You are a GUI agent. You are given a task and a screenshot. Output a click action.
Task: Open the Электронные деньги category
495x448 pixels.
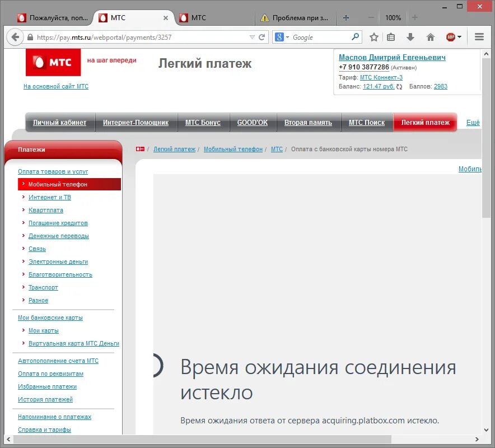(58, 262)
